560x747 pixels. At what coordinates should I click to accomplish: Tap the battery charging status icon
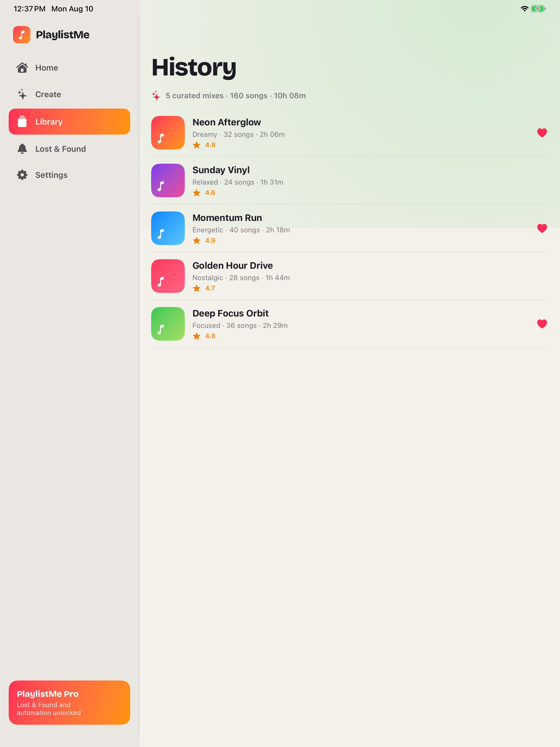(x=538, y=9)
